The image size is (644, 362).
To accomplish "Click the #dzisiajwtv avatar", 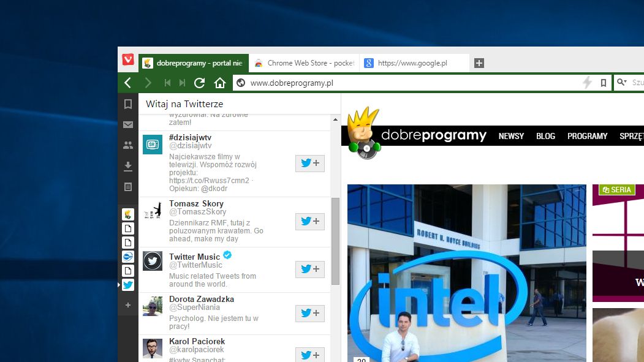I will (153, 145).
